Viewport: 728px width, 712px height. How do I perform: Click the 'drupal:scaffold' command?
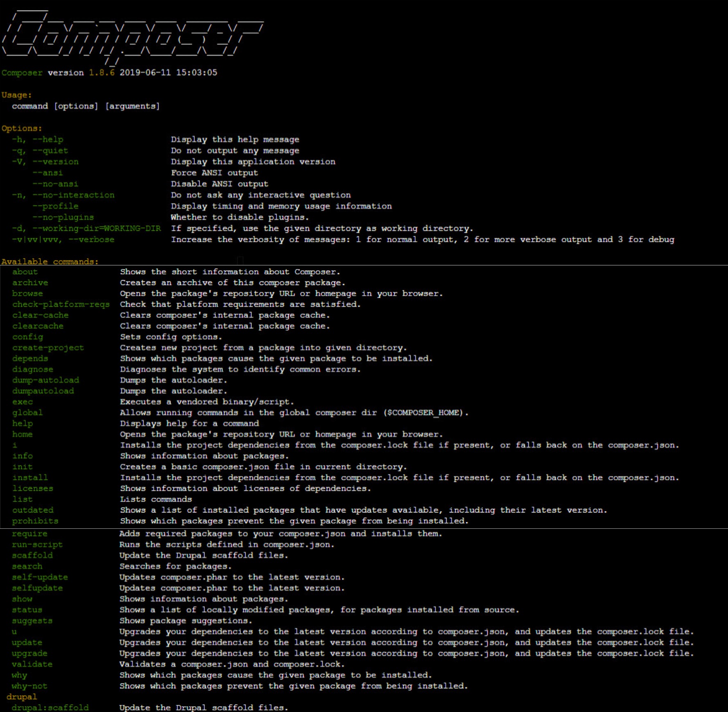click(50, 708)
